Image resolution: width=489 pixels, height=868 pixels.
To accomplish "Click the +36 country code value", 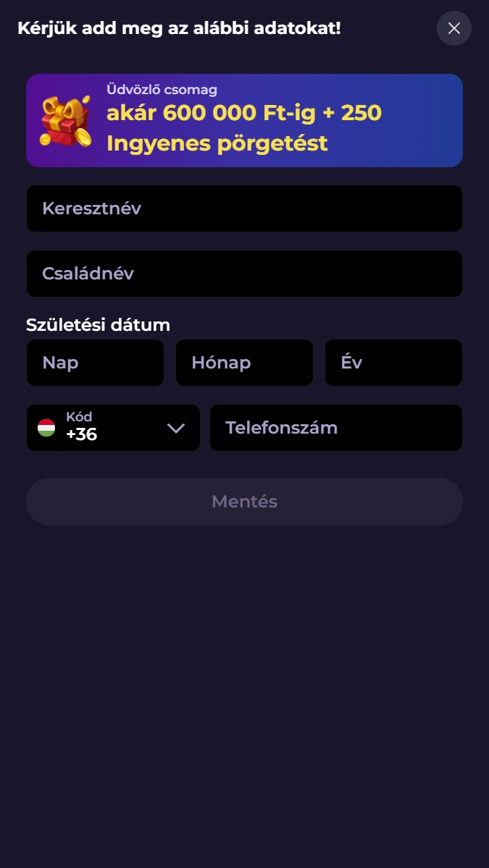I will [81, 434].
